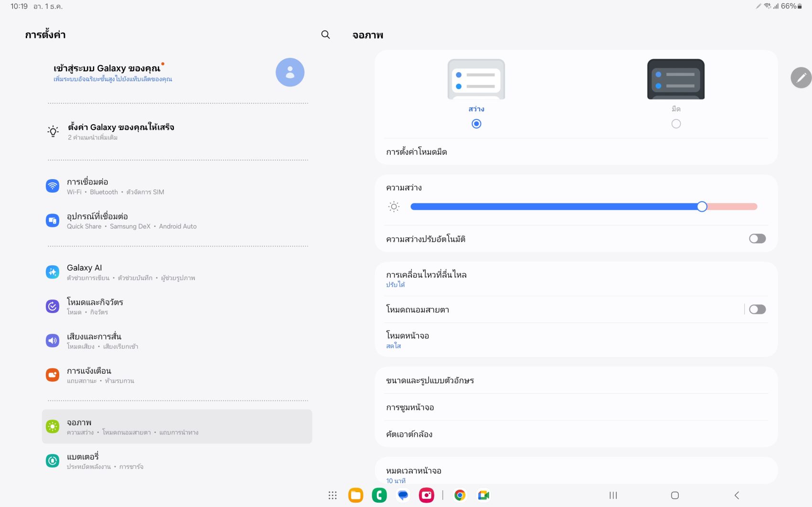This screenshot has height=507, width=812.
Task: Launch Google Chrome from the taskbar
Action: (x=460, y=496)
